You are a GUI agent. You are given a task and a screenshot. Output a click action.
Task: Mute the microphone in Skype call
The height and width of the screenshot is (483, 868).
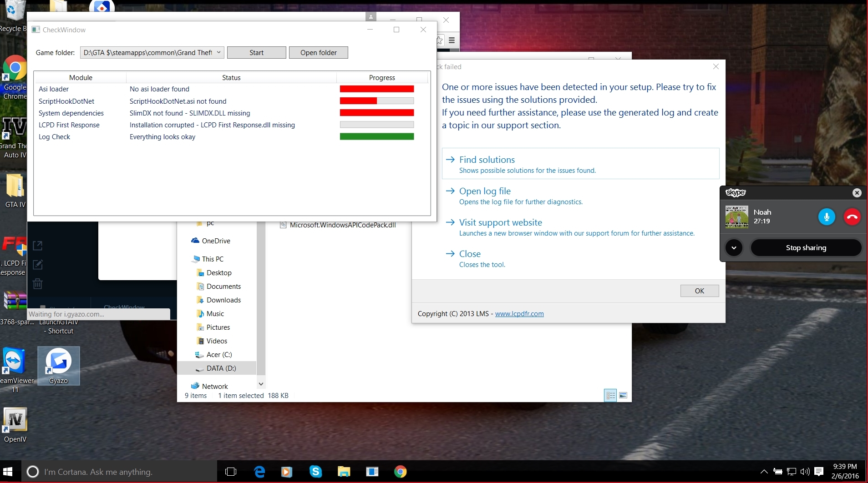tap(827, 216)
